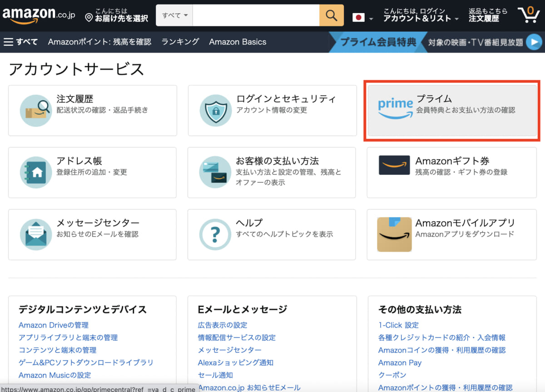Click クーポン link

pyautogui.click(x=392, y=375)
